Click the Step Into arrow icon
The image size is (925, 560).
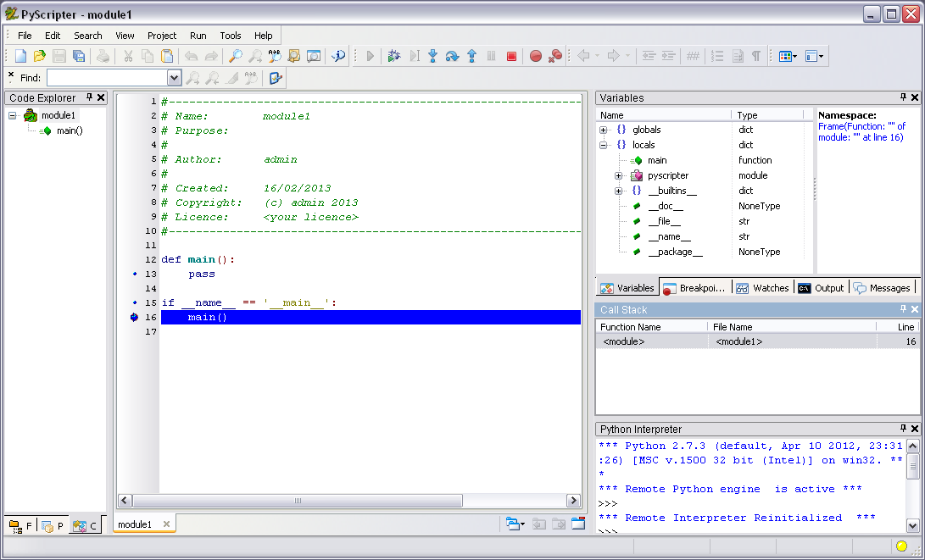pos(433,56)
